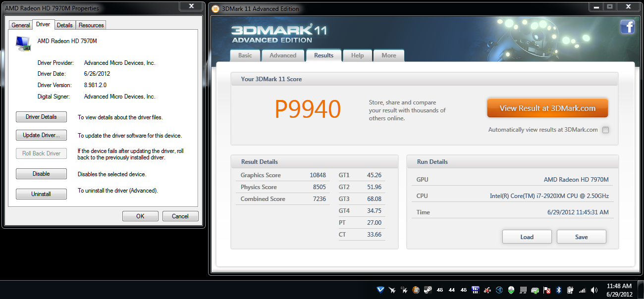Click the Uninstall driver button

41,194
